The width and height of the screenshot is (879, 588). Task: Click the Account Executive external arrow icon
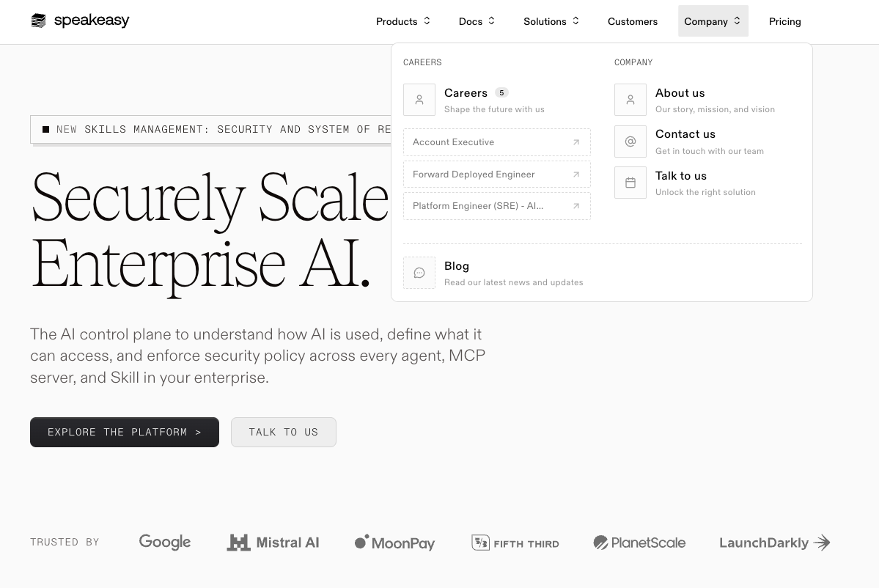click(x=575, y=142)
